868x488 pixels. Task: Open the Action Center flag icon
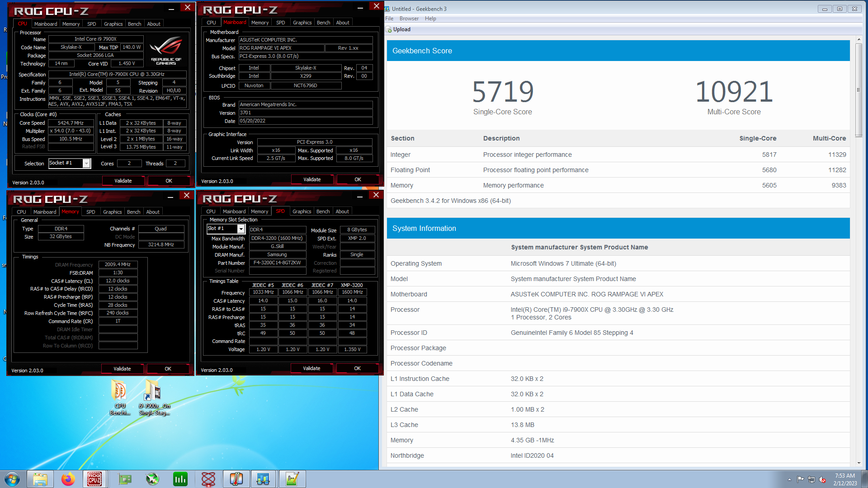point(800,479)
